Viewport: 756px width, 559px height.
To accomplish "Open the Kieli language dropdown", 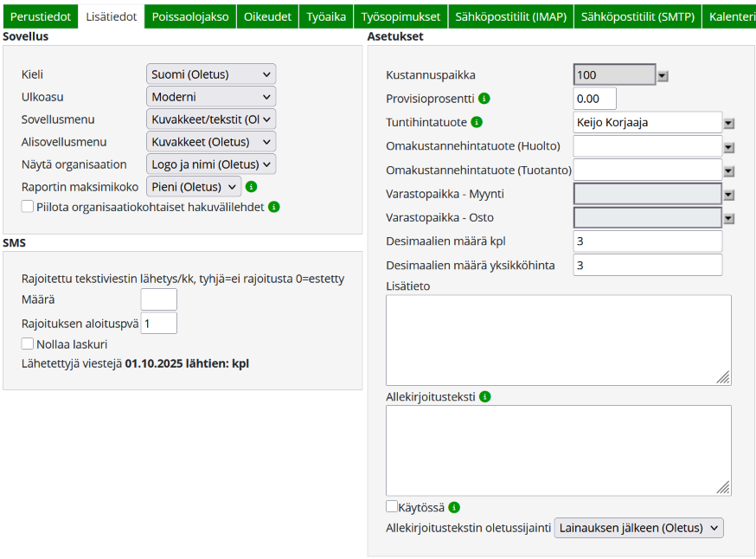I will coord(211,74).
